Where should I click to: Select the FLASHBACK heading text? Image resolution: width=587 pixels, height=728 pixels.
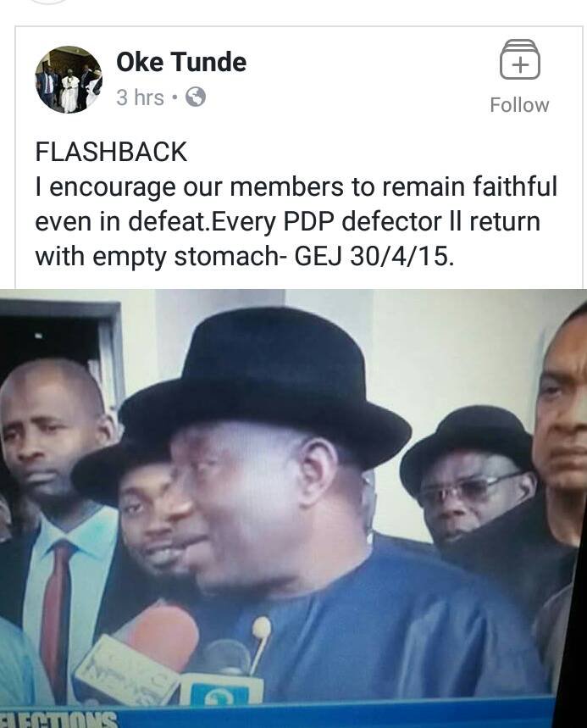pyautogui.click(x=111, y=152)
